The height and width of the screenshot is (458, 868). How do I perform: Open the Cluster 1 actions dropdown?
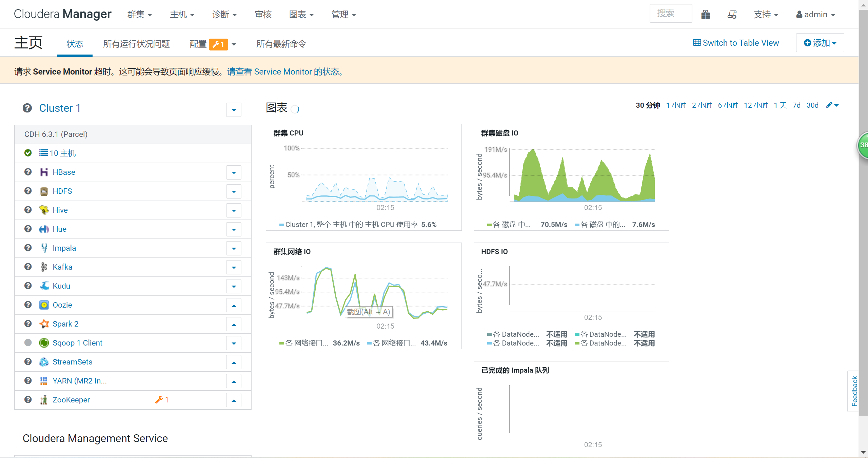[x=234, y=110]
